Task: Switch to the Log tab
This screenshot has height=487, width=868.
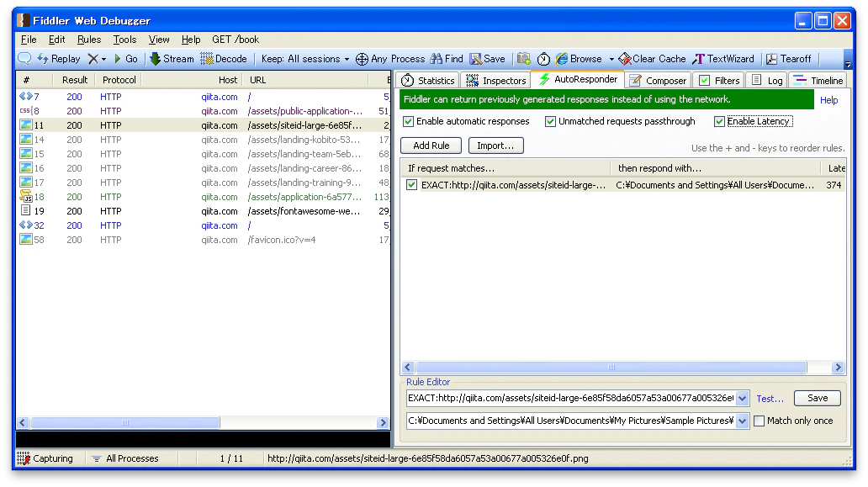Action: [767, 80]
